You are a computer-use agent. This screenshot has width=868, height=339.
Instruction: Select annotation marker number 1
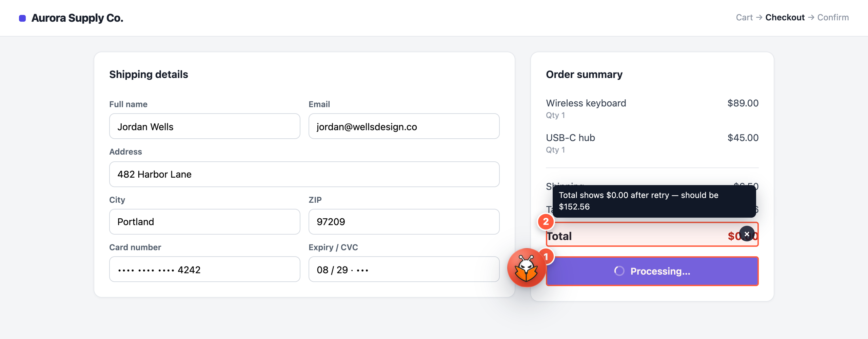pyautogui.click(x=546, y=257)
